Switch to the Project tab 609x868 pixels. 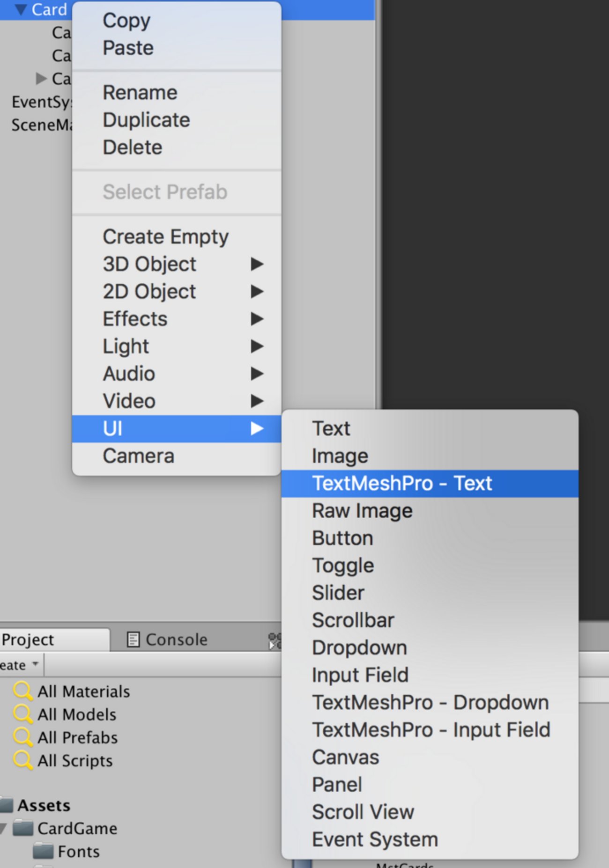point(28,640)
